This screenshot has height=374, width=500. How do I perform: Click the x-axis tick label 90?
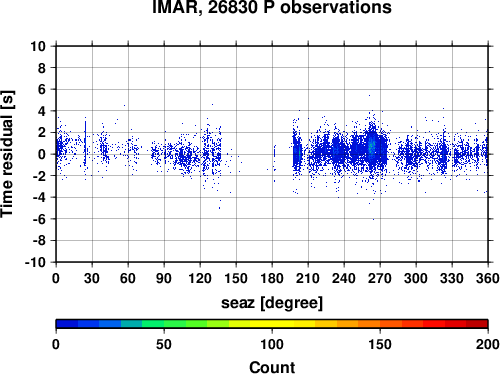click(164, 278)
